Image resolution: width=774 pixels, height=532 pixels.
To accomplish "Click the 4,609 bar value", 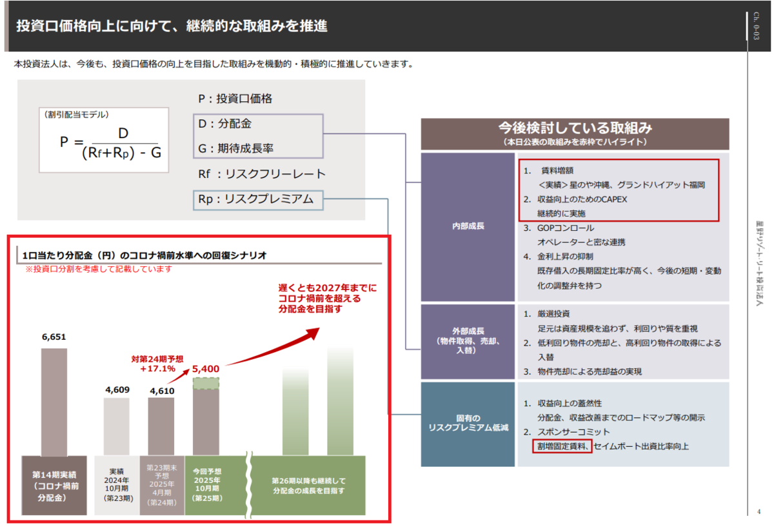I will 117,389.
